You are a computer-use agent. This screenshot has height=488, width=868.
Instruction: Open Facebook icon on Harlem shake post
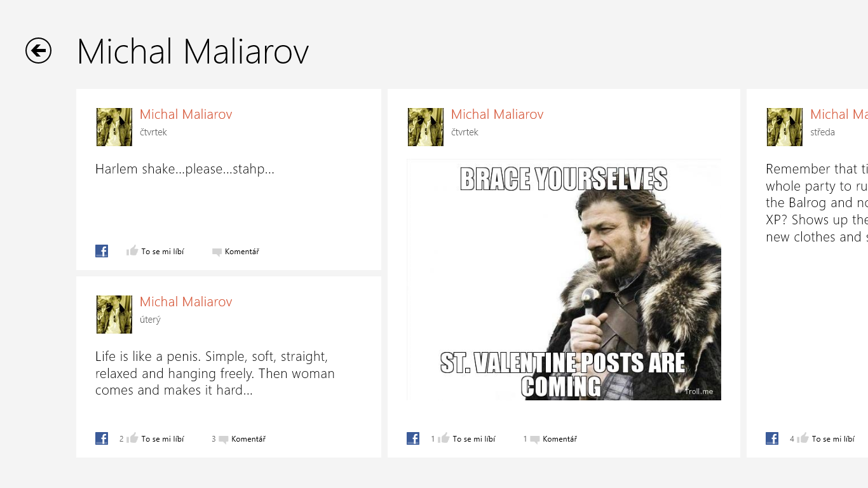tap(102, 251)
